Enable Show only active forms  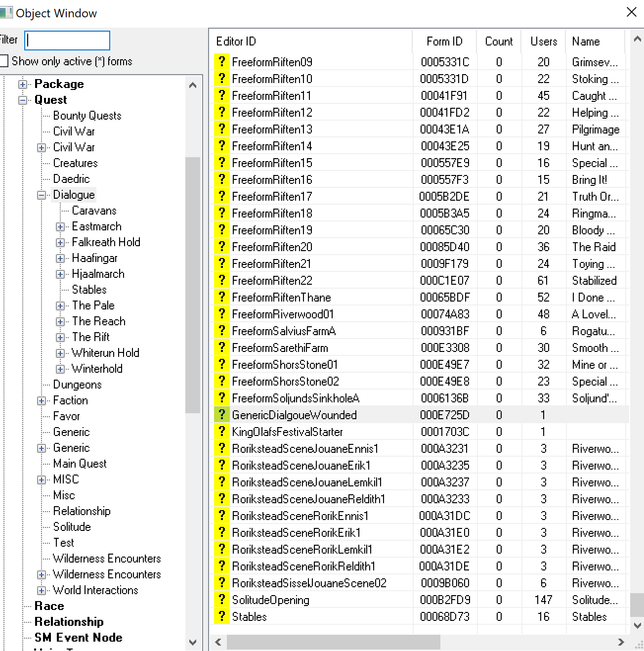pyautogui.click(x=4, y=60)
